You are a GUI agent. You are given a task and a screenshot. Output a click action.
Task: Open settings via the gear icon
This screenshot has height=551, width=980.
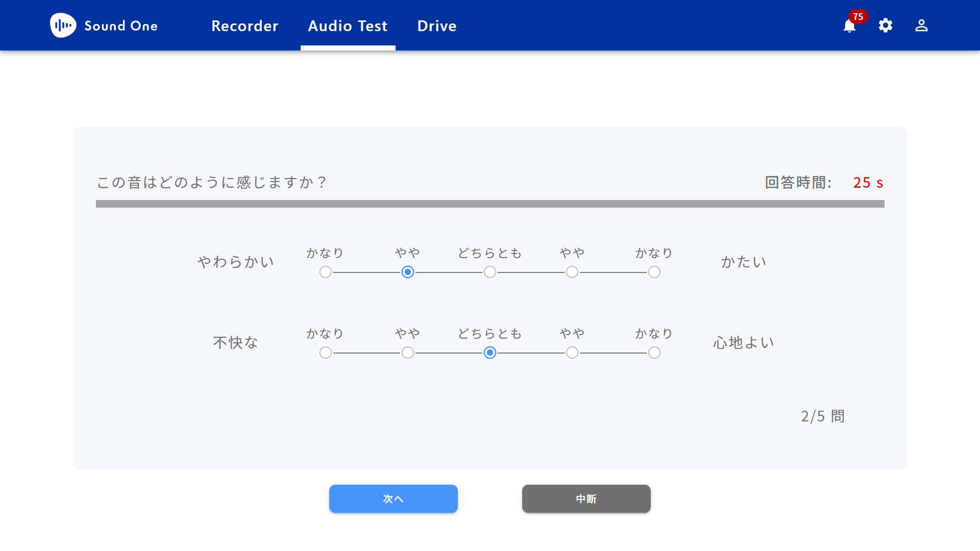click(886, 26)
